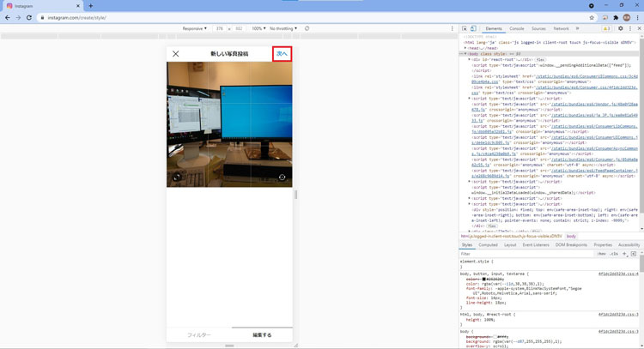Switch to the Sources tab
This screenshot has width=644, height=349.
pyautogui.click(x=538, y=28)
